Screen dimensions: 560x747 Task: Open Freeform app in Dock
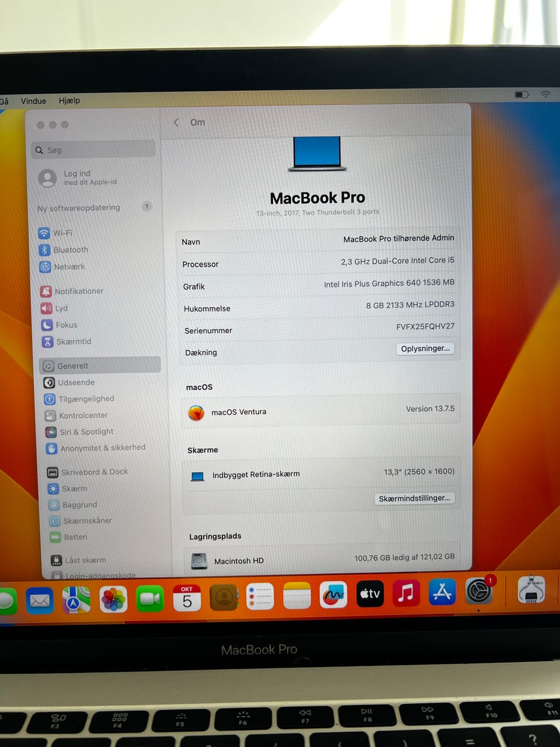click(x=333, y=595)
